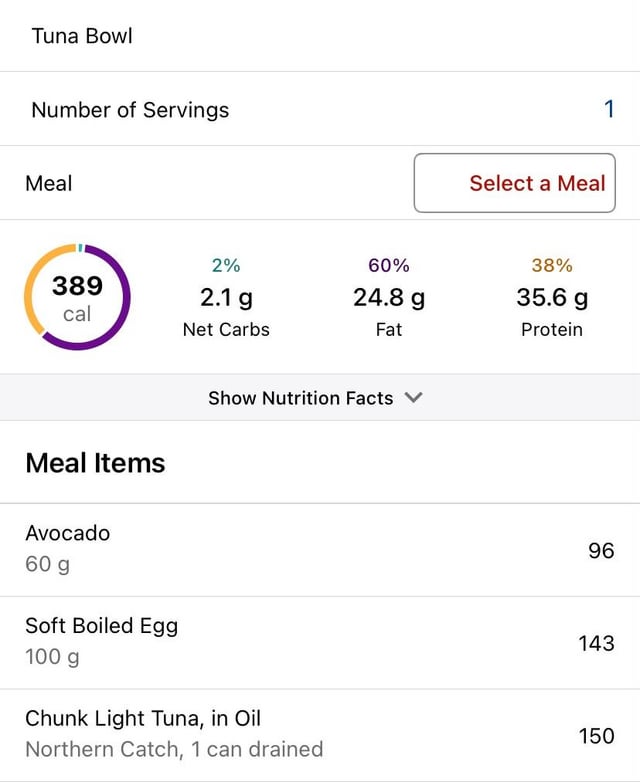Click the Soft Boiled Egg 143 calories
Viewport: 640px width, 782px height.
tap(596, 643)
